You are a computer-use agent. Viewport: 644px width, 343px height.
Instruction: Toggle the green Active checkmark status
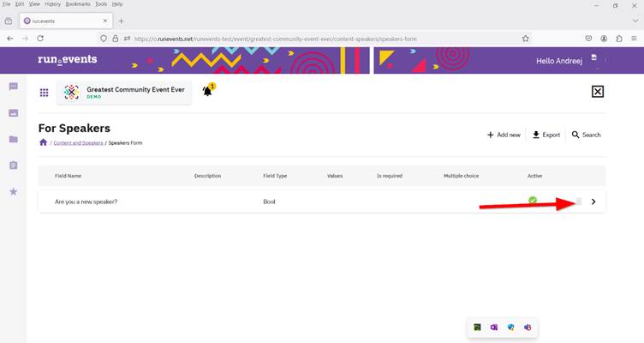(533, 201)
